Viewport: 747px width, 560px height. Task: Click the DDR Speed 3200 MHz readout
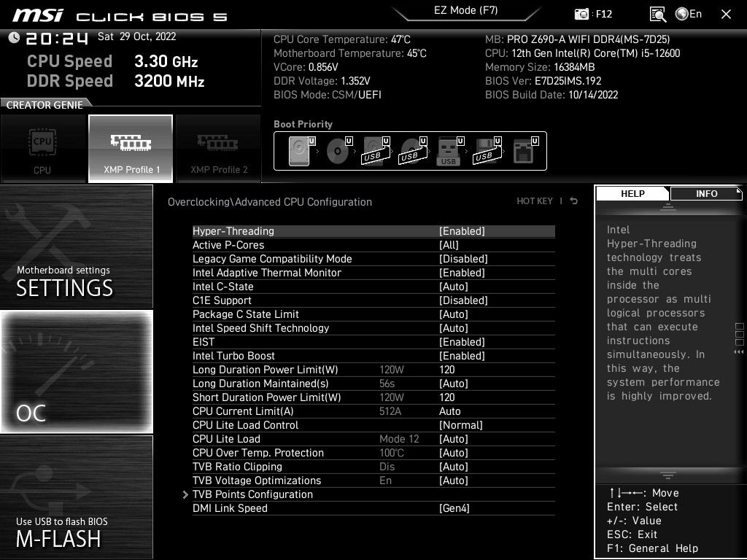(116, 81)
